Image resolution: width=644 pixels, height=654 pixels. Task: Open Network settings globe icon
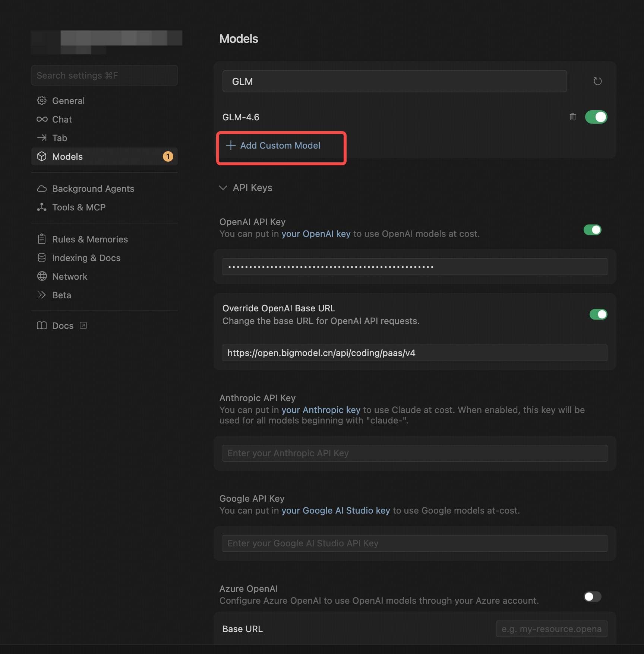point(42,276)
